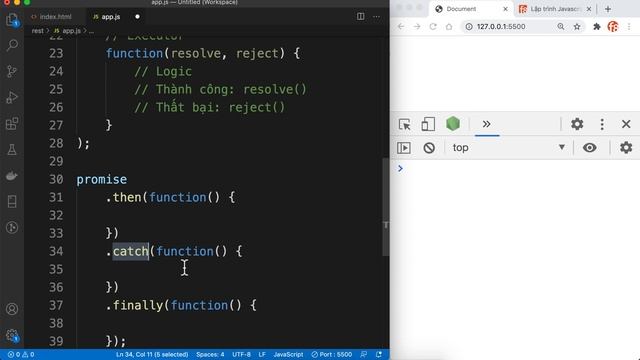This screenshot has width=640, height=360.
Task: Show the console sidebar
Action: [x=404, y=148]
